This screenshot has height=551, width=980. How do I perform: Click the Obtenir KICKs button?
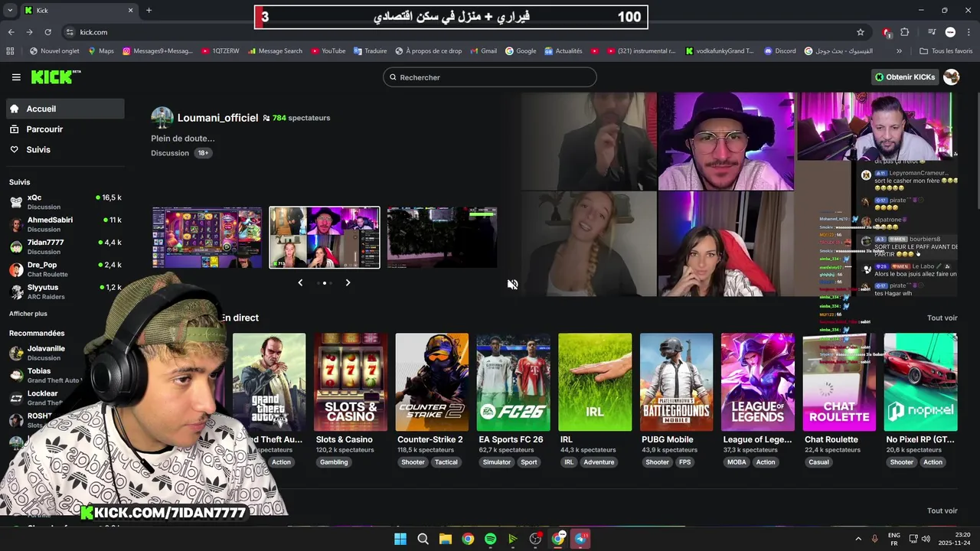[x=905, y=77]
